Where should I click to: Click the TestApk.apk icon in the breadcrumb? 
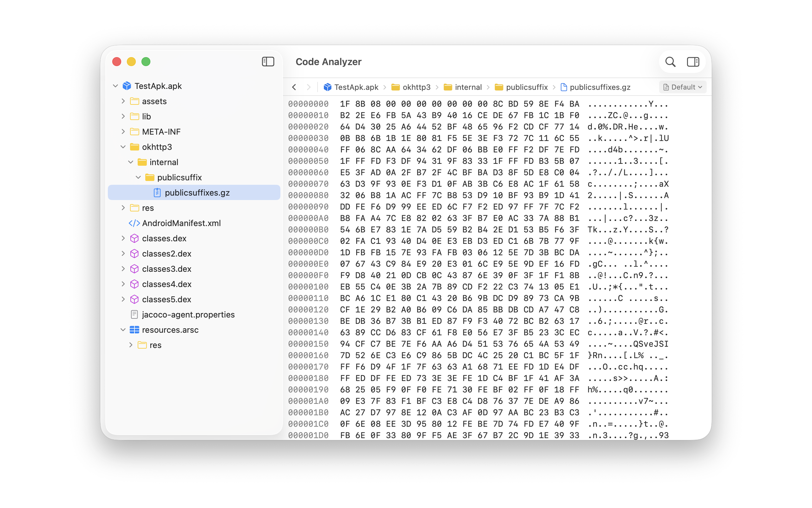[327, 87]
